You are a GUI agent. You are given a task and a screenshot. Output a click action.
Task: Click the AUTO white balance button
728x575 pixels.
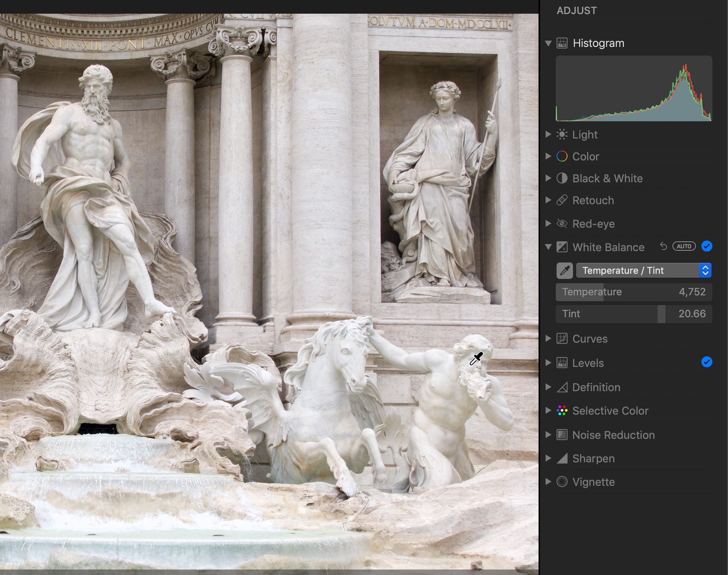[684, 246]
